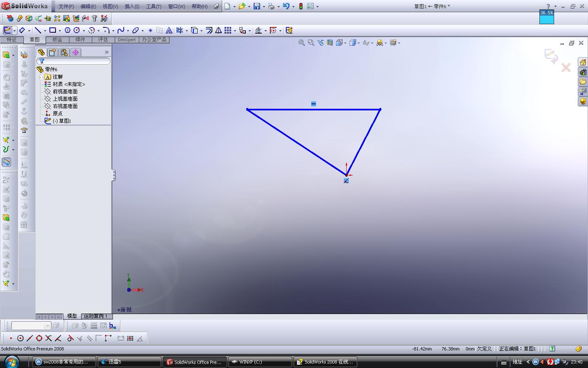Select the Sketch Text tool
Viewport: 588px width, 368px height.
pyautogui.click(x=169, y=30)
